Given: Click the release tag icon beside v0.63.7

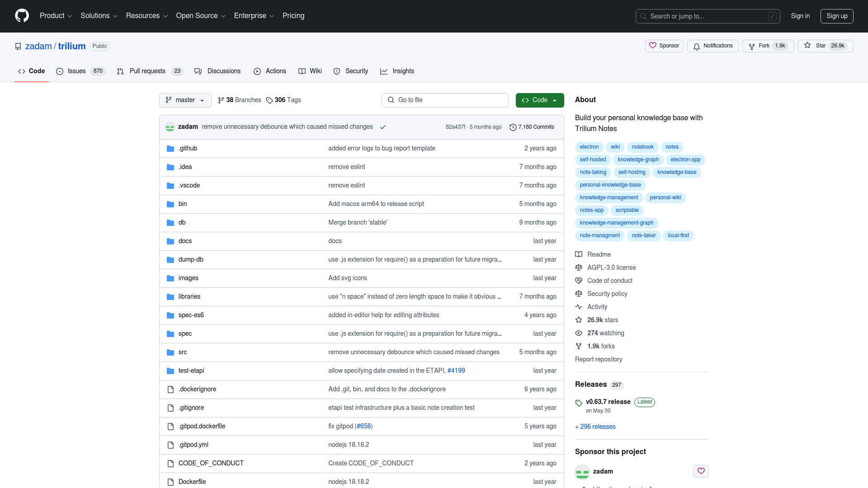Looking at the screenshot, I should [x=579, y=403].
